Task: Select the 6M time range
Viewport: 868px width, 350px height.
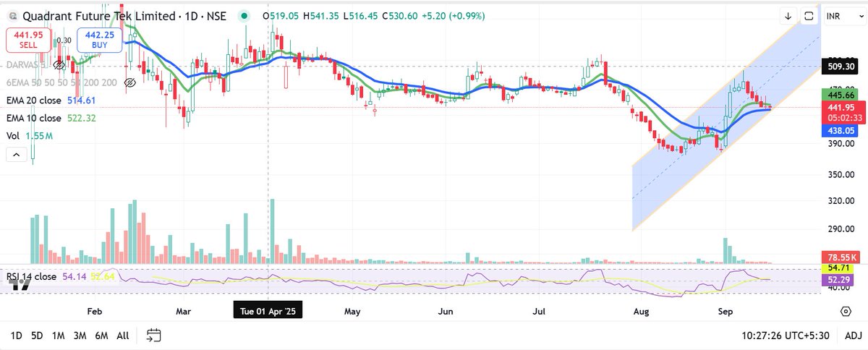Action: [102, 335]
